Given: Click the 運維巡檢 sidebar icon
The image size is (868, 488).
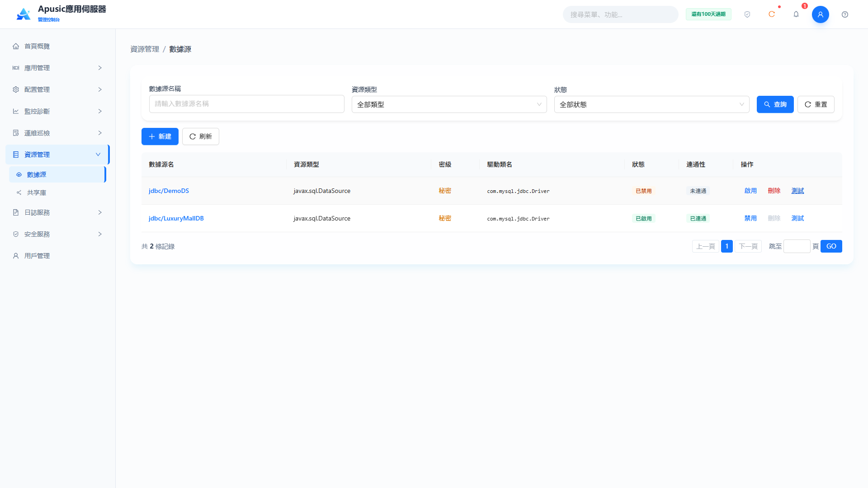Looking at the screenshot, I should click(16, 133).
